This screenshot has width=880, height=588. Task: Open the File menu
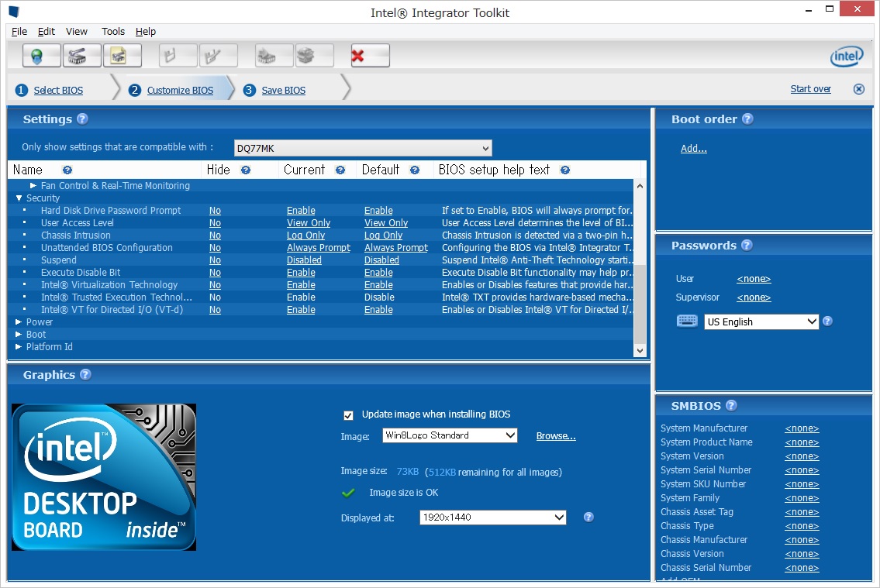(x=19, y=32)
